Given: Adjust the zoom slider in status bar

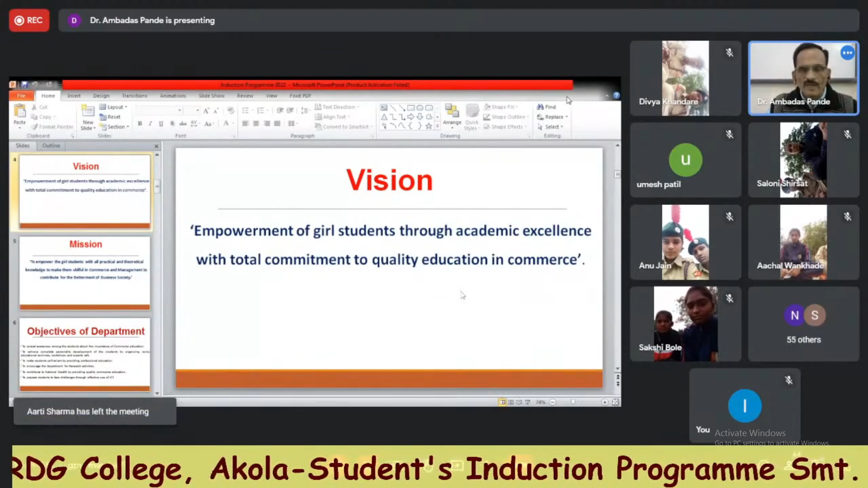Looking at the screenshot, I should [573, 402].
